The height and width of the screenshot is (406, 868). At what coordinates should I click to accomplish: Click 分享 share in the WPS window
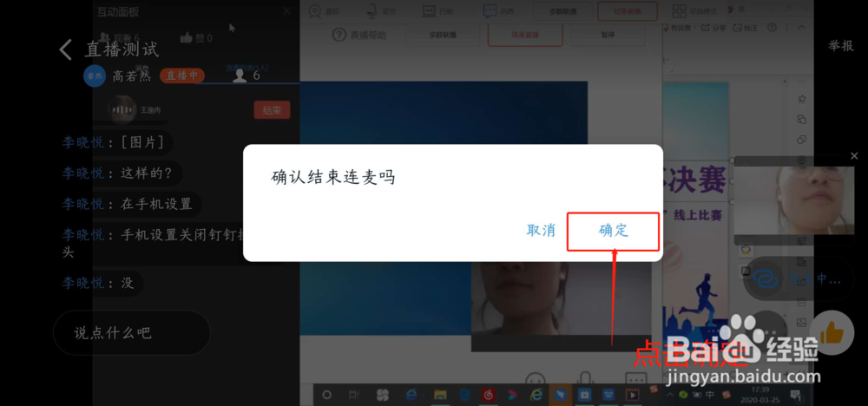click(714, 27)
